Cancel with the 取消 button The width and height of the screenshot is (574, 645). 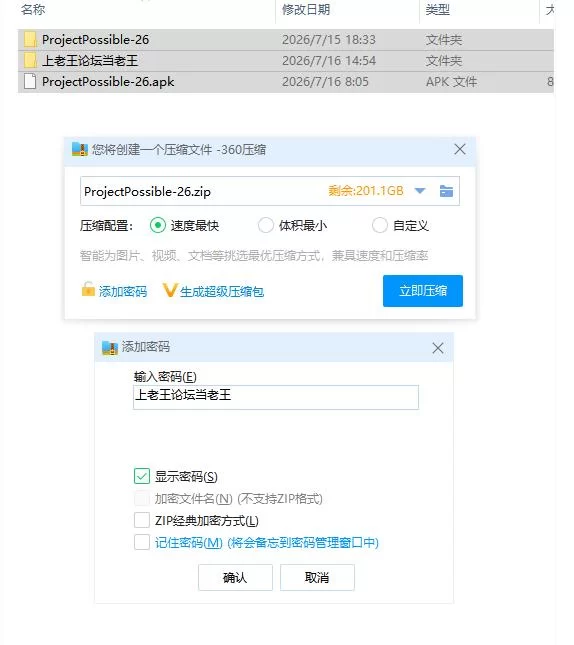pyautogui.click(x=317, y=578)
